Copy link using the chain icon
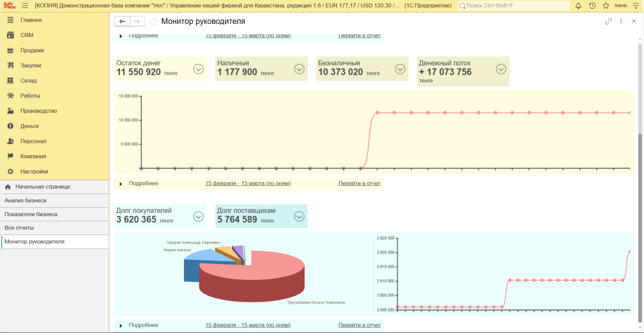 tap(608, 21)
